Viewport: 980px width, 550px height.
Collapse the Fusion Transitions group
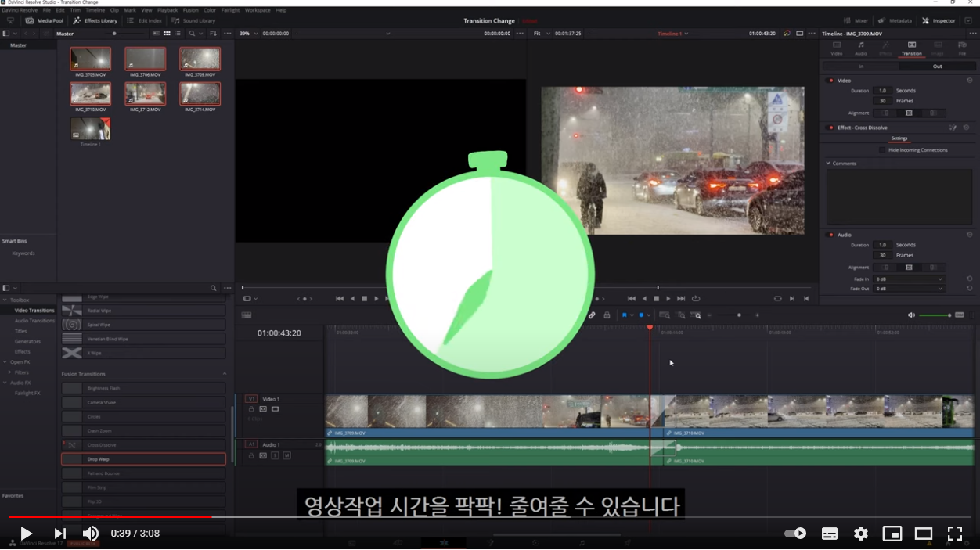point(225,374)
